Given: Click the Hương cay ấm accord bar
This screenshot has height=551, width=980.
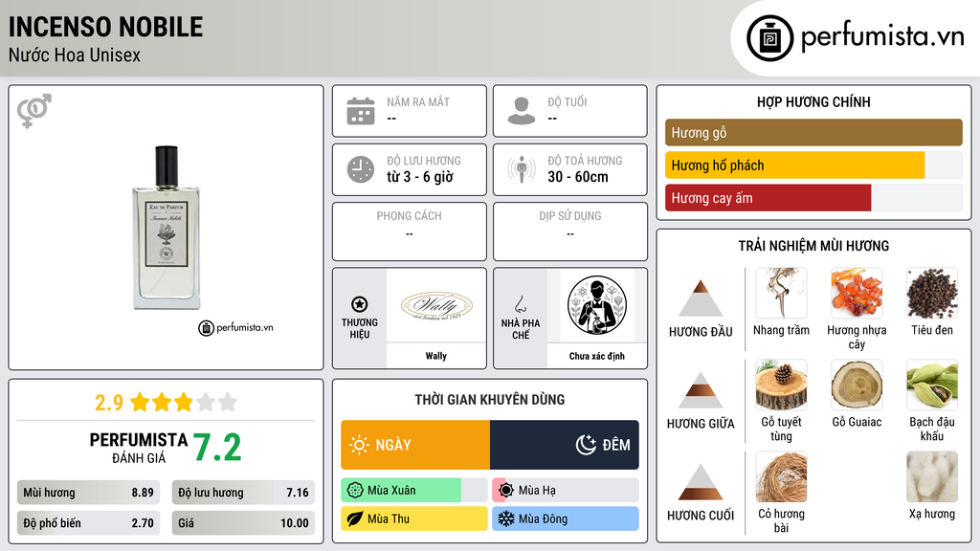Looking at the screenshot, I should pyautogui.click(x=813, y=198).
